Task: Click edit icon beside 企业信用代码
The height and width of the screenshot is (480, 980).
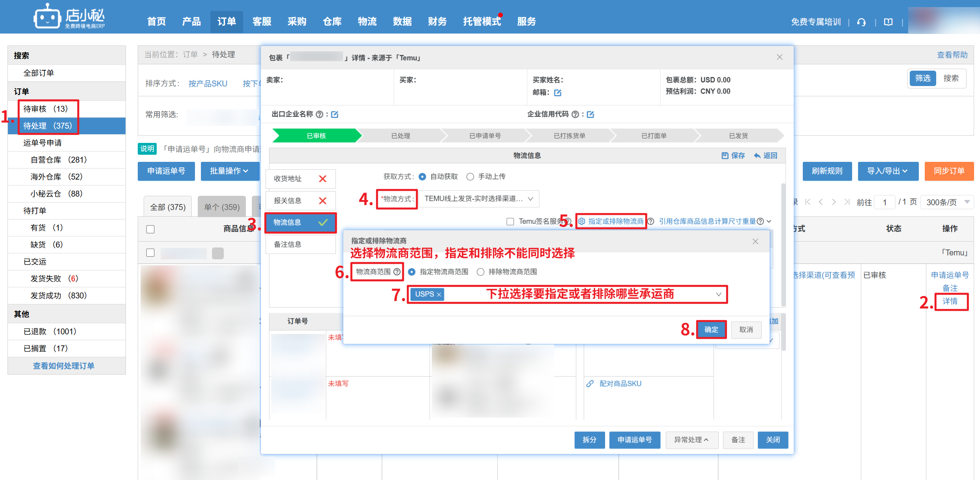Action: pos(590,114)
